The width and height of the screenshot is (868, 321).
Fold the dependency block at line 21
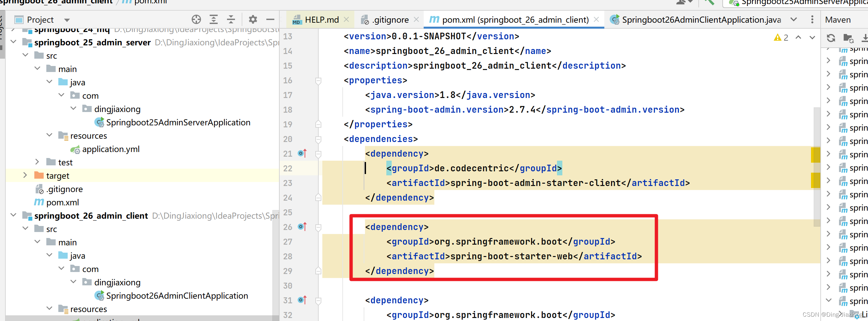[x=318, y=154]
